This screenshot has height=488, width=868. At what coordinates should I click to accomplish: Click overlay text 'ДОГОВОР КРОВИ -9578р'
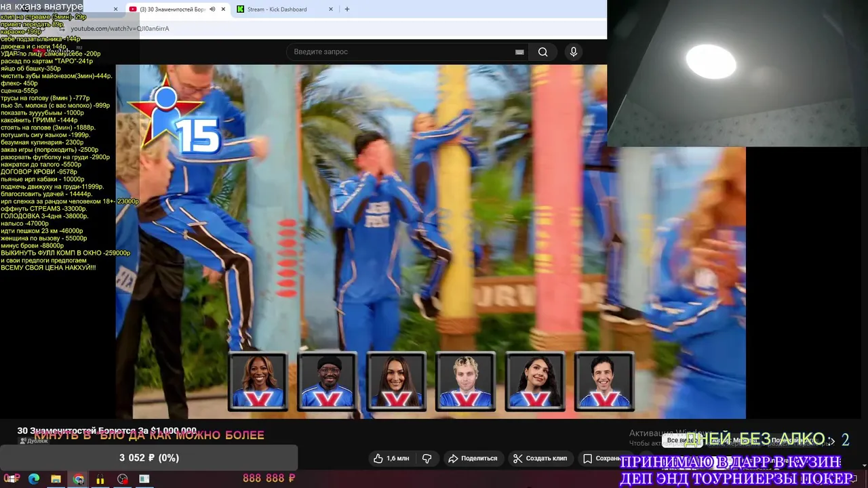[x=39, y=172]
